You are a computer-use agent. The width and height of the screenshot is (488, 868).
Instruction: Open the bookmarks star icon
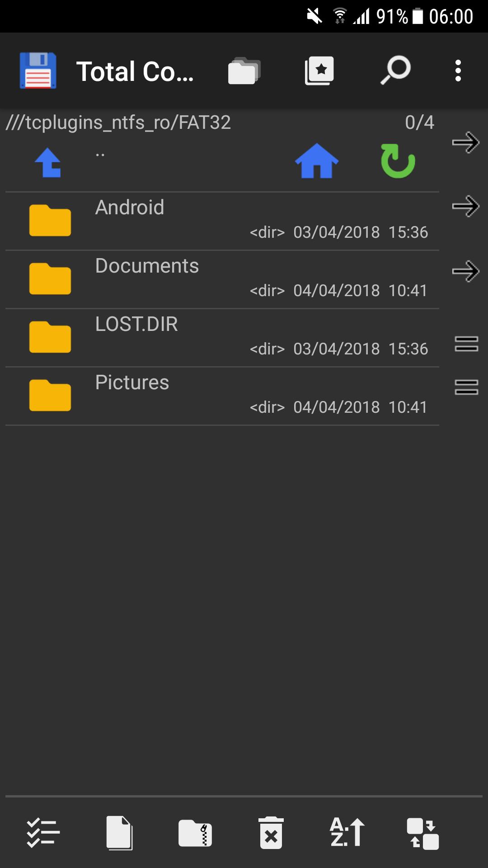click(319, 71)
